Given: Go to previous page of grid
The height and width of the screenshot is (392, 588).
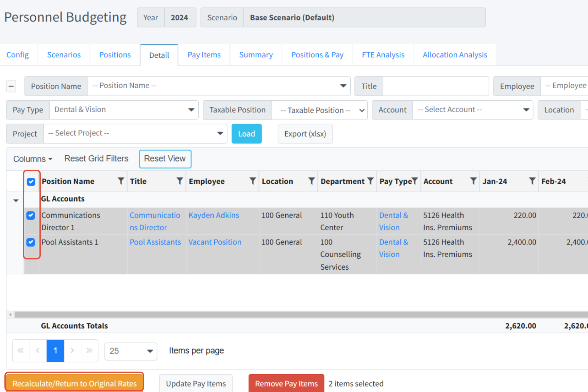Looking at the screenshot, I should (38, 351).
